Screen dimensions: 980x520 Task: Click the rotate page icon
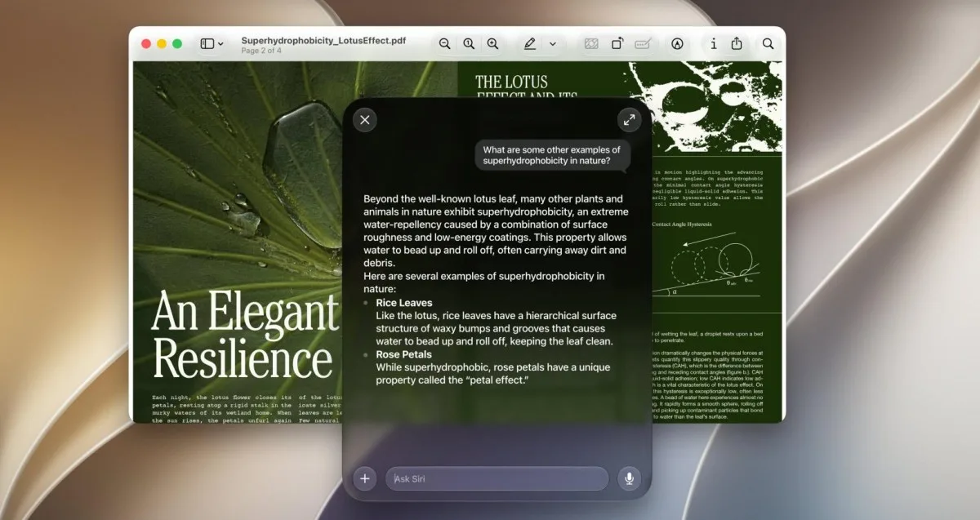point(617,44)
